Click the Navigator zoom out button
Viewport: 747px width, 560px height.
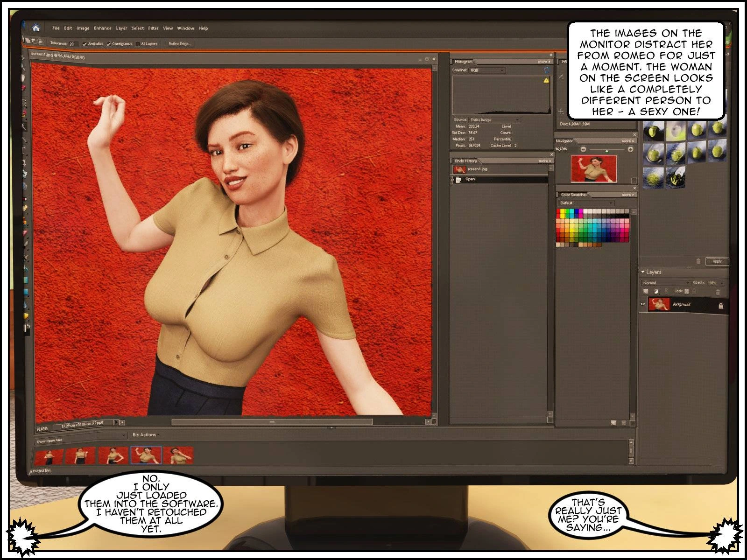583,149
